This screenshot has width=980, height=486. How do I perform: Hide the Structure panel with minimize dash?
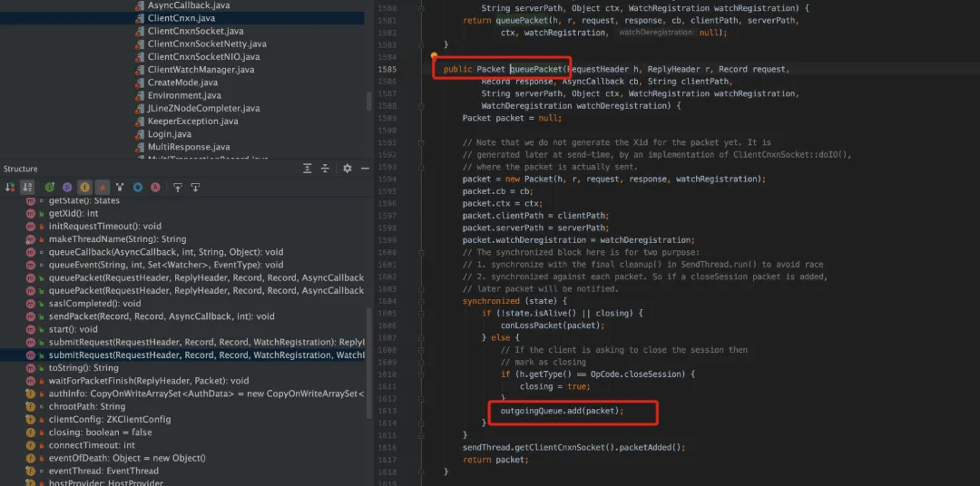(x=365, y=169)
